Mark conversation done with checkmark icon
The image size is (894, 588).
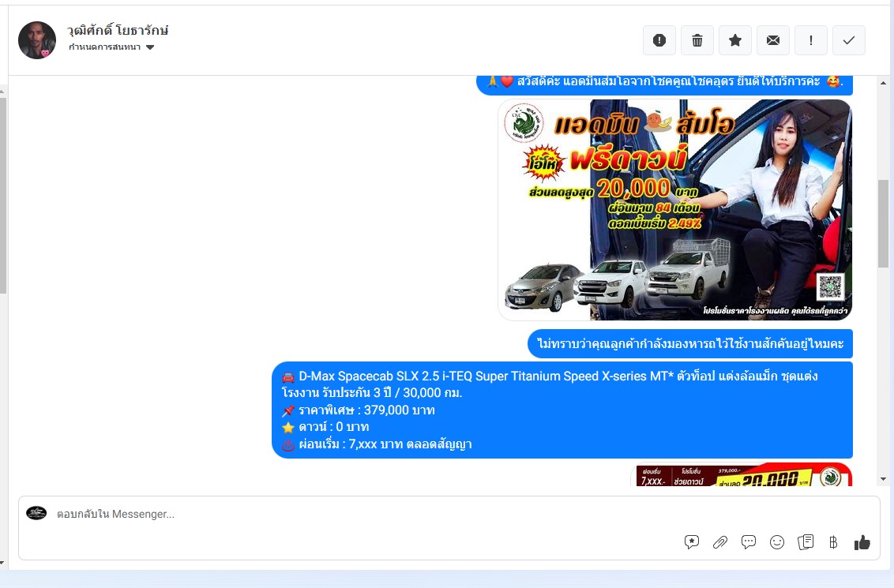click(849, 40)
